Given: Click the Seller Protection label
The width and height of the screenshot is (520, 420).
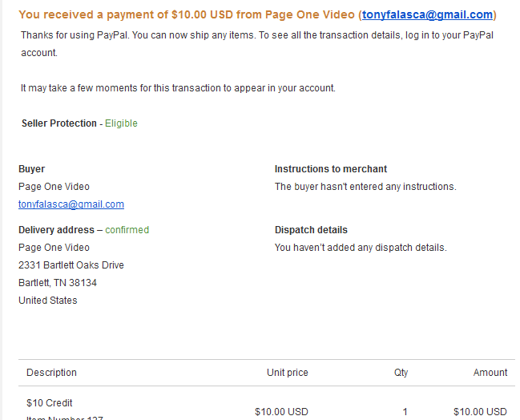Looking at the screenshot, I should (59, 123).
